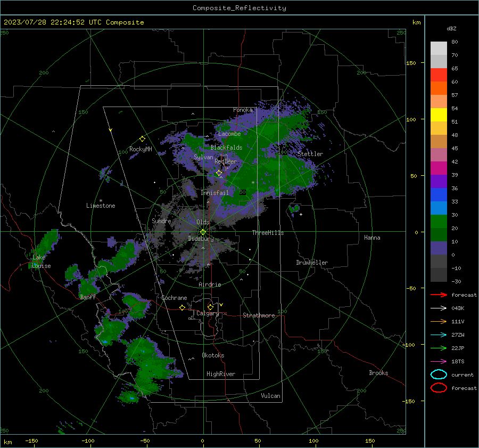Select the purple 39 dBZ color swatch
This screenshot has height=448, width=479.
pos(439,181)
